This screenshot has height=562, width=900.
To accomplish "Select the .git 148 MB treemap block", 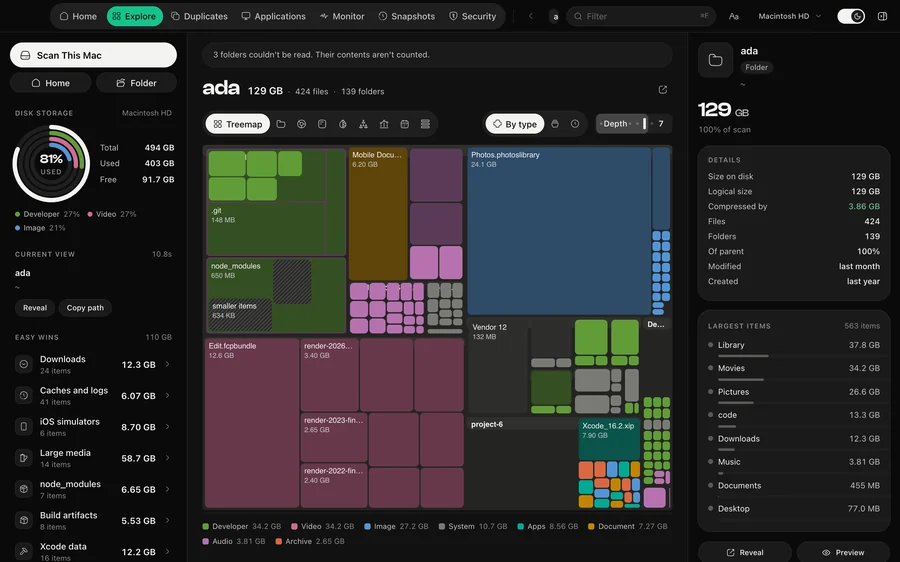I will tap(266, 229).
